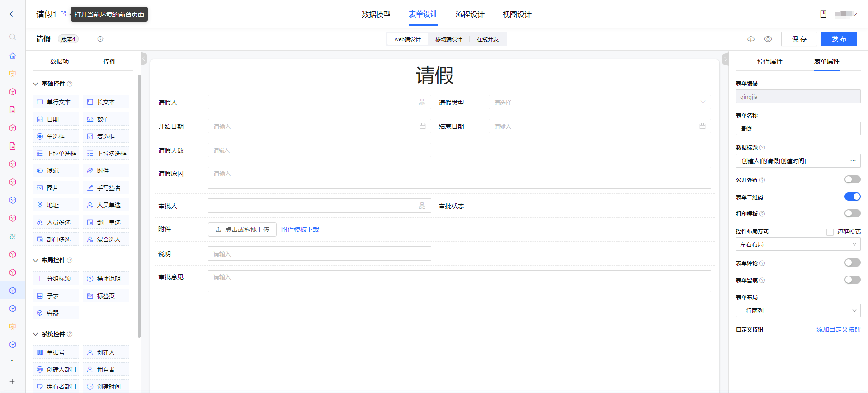This screenshot has height=393, width=868.
Task: Switch to 在线开发 mode
Action: (488, 39)
